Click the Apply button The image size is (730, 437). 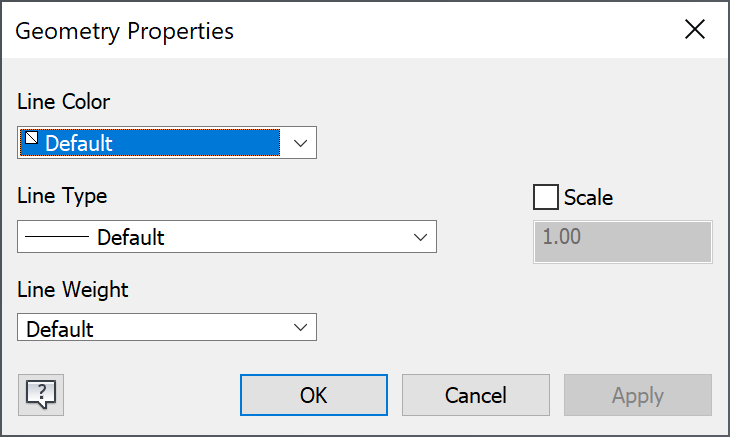tap(637, 395)
